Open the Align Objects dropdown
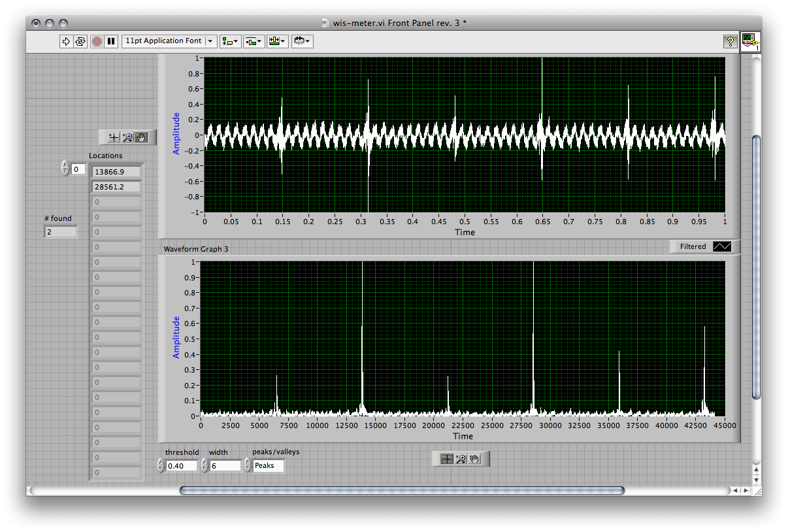This screenshot has height=532, width=788. (x=230, y=41)
